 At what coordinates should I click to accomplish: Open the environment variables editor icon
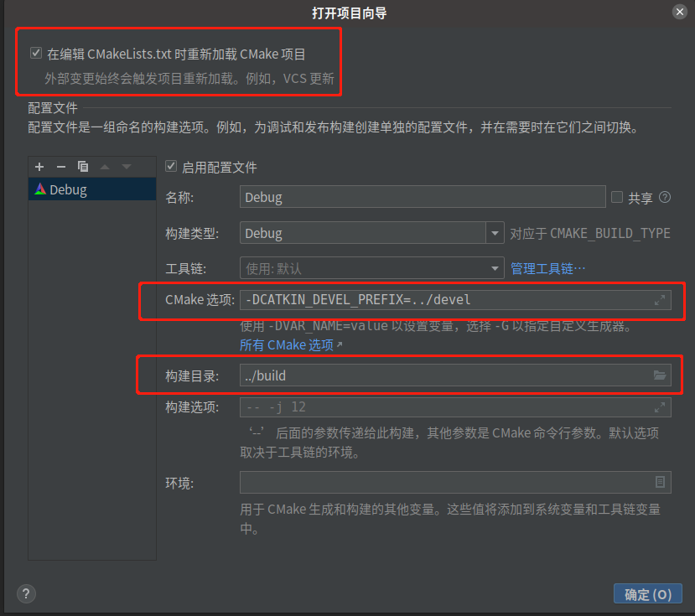coord(661,482)
